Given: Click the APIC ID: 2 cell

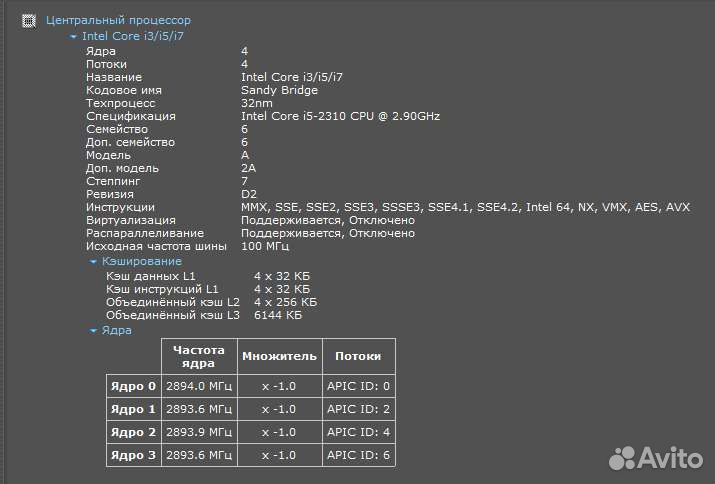Looking at the screenshot, I should click(358, 409).
